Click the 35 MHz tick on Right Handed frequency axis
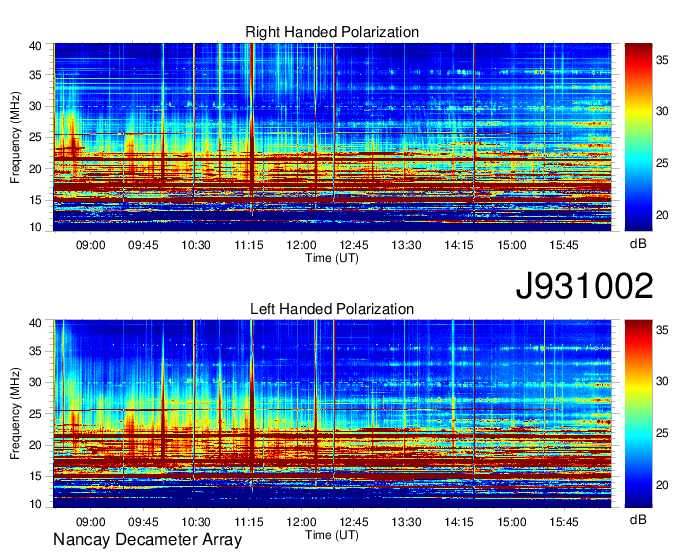 pyautogui.click(x=36, y=75)
